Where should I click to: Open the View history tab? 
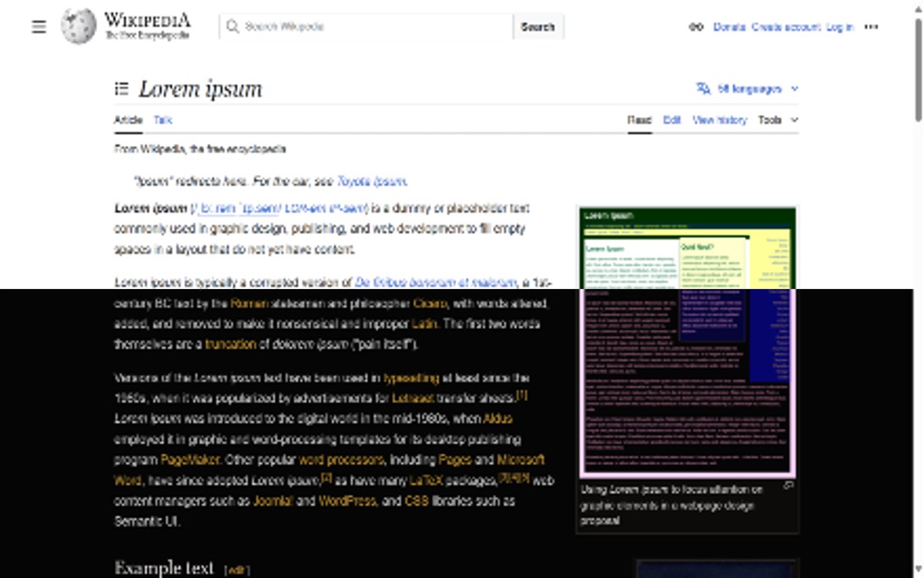720,120
